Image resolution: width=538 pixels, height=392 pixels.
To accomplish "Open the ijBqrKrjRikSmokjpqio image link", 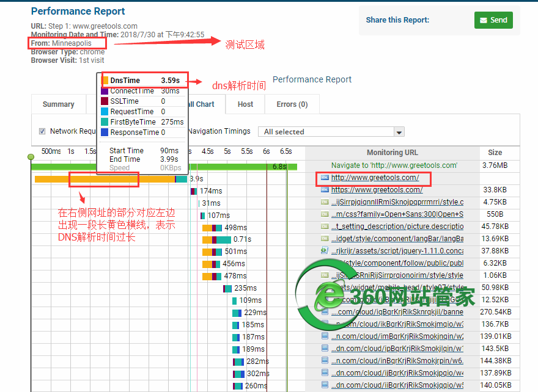I will [397, 373].
